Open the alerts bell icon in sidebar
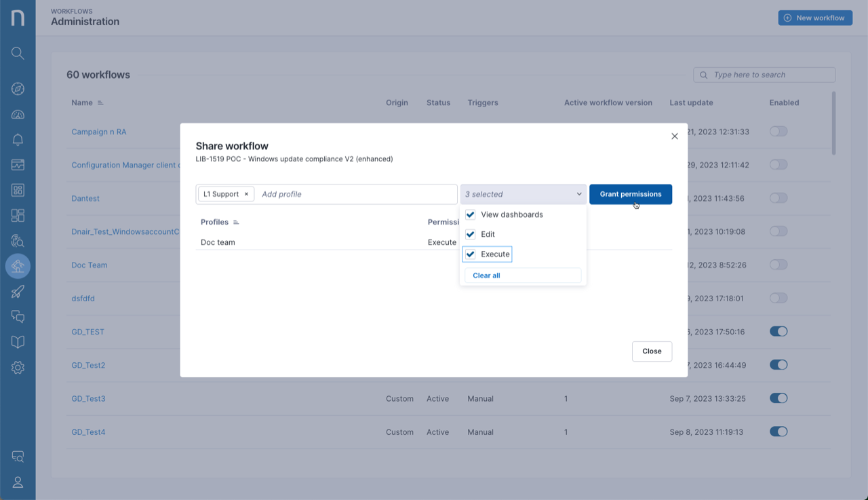 point(18,140)
